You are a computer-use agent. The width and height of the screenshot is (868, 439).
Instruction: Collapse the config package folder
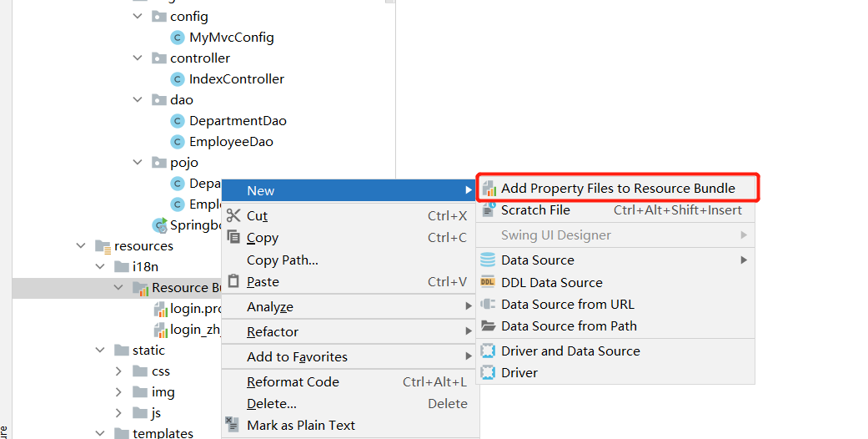coord(138,17)
